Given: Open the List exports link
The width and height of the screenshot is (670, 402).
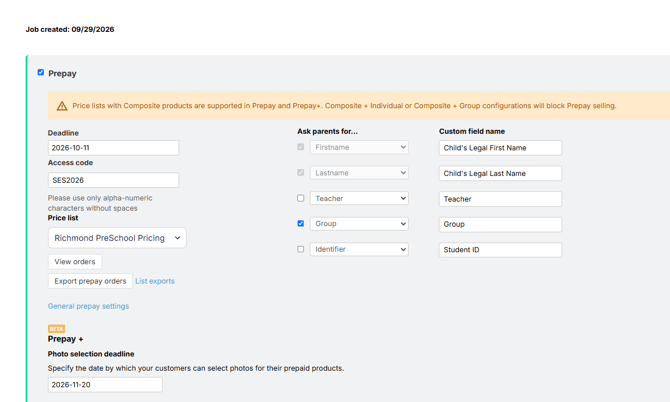Looking at the screenshot, I should (x=155, y=281).
